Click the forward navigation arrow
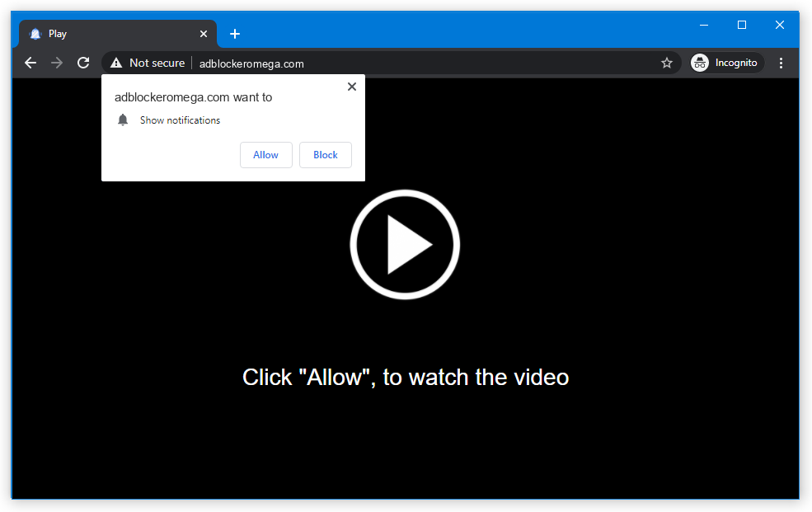This screenshot has height=512, width=812. coord(57,63)
